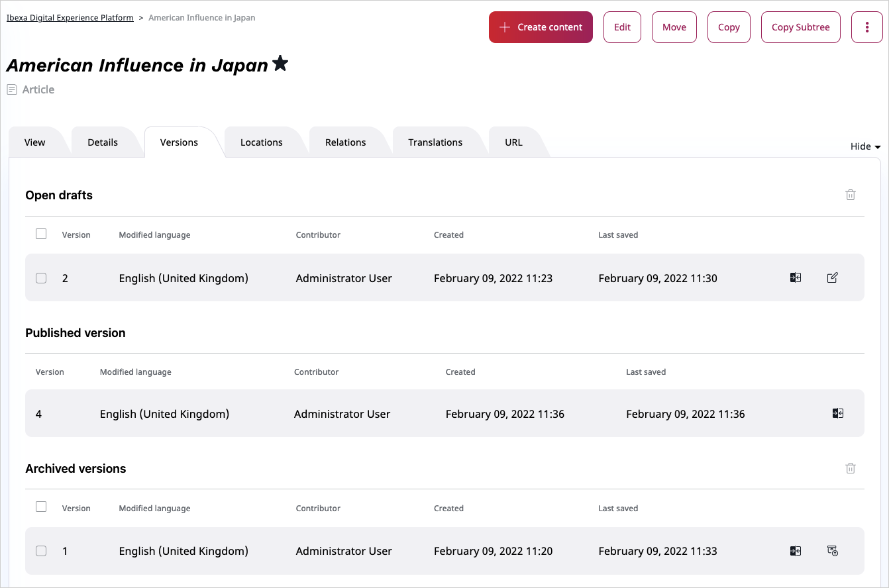Click the Edit button
The width and height of the screenshot is (889, 588).
point(622,27)
